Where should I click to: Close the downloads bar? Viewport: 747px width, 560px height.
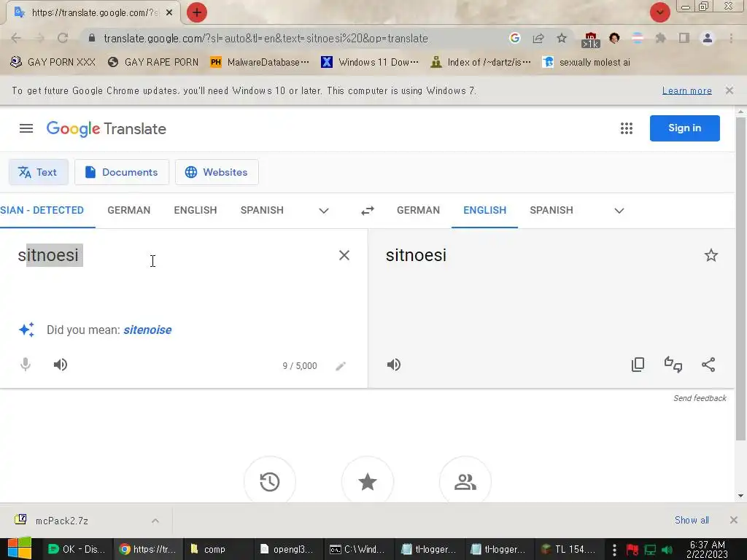(734, 520)
